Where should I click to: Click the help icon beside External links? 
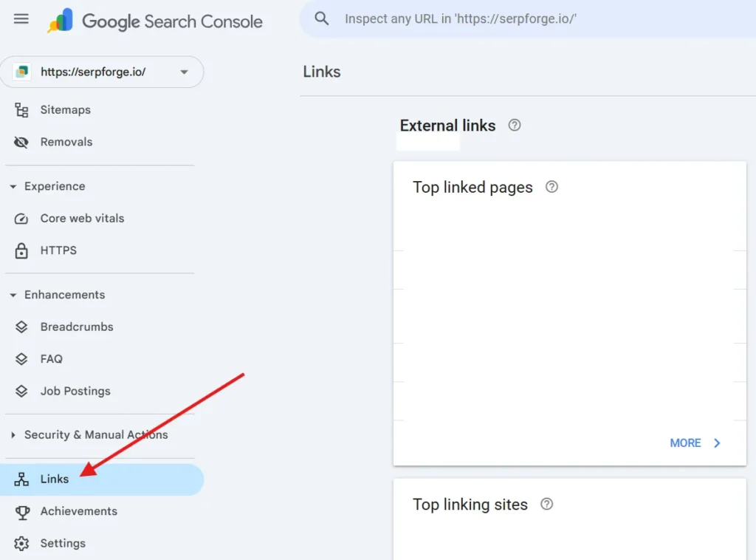point(514,126)
